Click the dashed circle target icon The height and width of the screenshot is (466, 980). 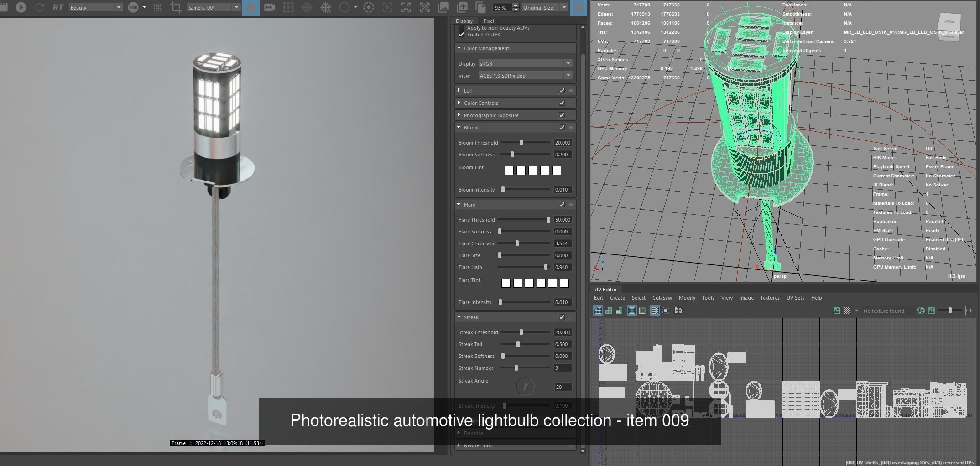pyautogui.click(x=369, y=7)
